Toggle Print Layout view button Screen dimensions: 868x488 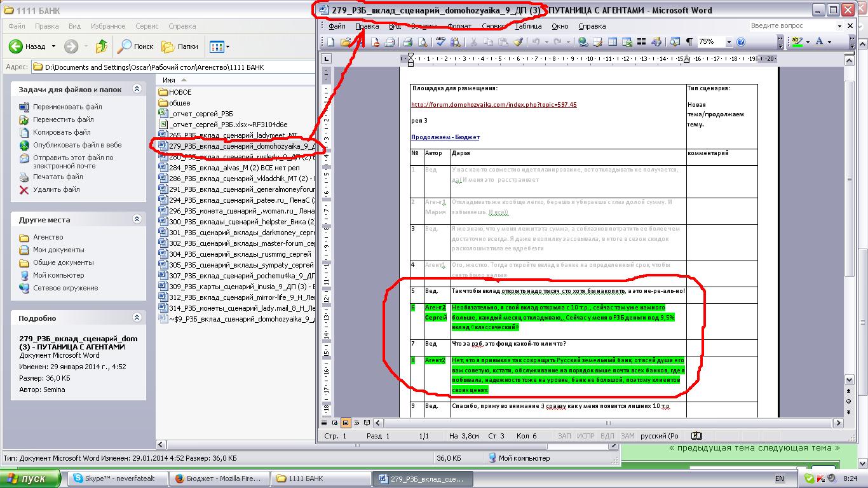click(346, 423)
